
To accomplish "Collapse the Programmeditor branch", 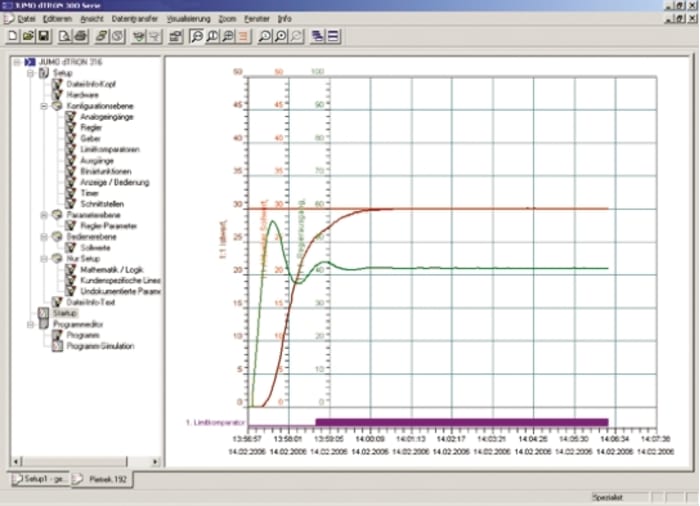I will (x=30, y=324).
